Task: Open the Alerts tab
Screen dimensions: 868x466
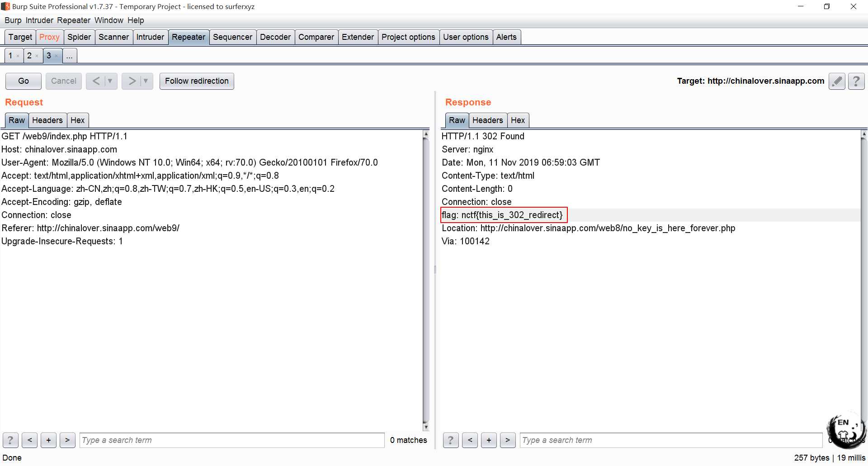Action: point(506,37)
